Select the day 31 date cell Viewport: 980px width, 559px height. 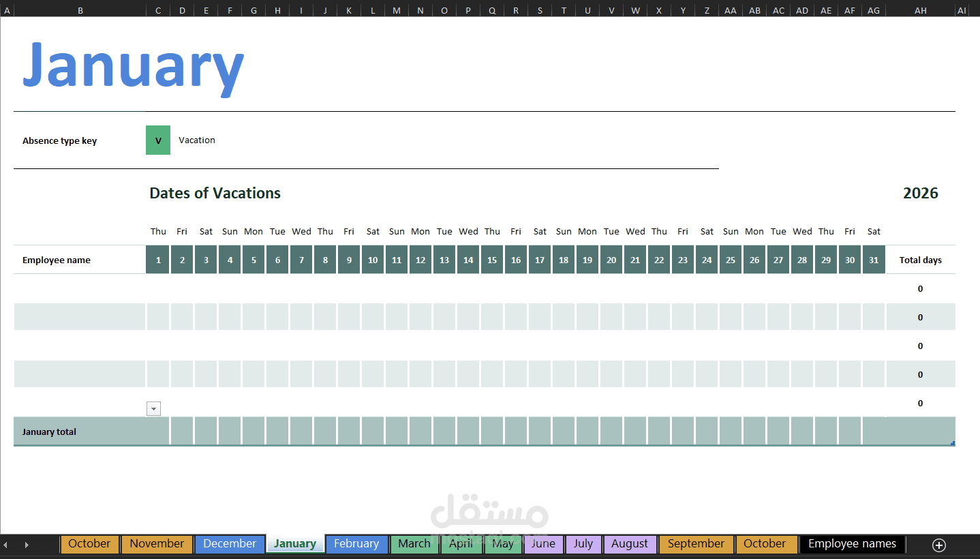pos(874,260)
